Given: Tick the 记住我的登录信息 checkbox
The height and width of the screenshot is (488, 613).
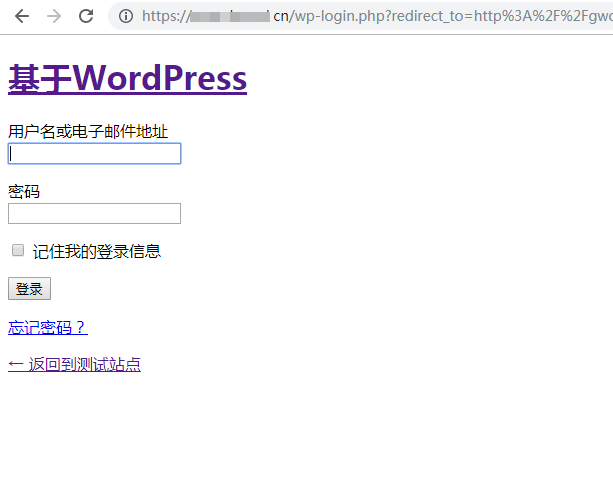Looking at the screenshot, I should (18, 250).
